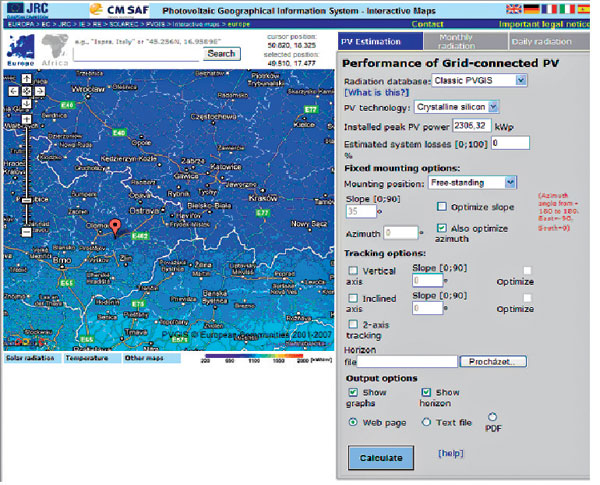Click the Search button
The width and height of the screenshot is (600, 485).
(x=222, y=54)
